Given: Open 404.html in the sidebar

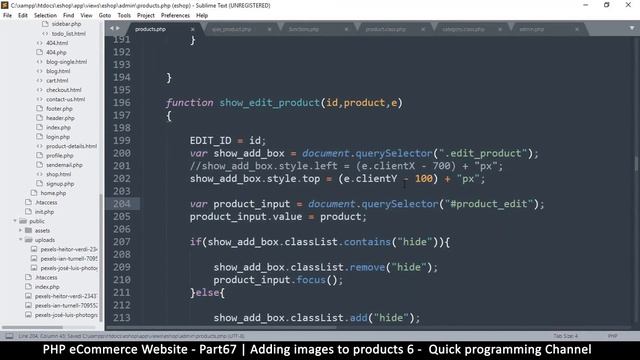Looking at the screenshot, I should (57, 43).
